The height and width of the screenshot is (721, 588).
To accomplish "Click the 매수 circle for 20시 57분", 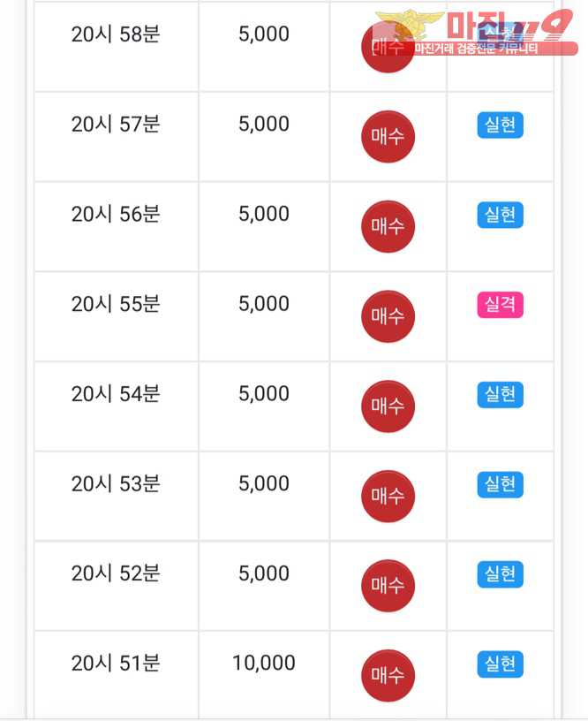I will pyautogui.click(x=387, y=137).
